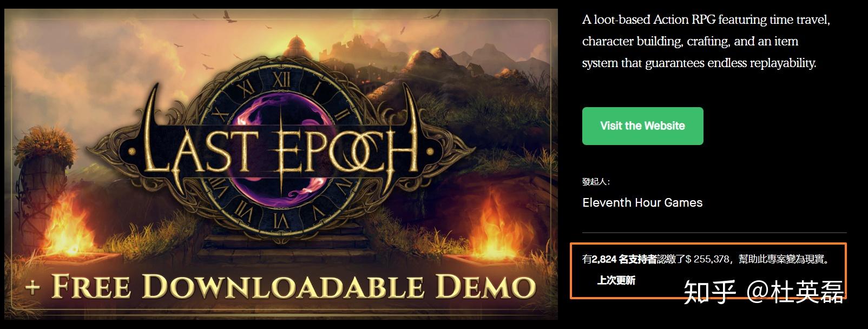Image resolution: width=868 pixels, height=329 pixels.
Task: Click the 2,824 名支持者 backers count
Action: pyautogui.click(x=624, y=259)
